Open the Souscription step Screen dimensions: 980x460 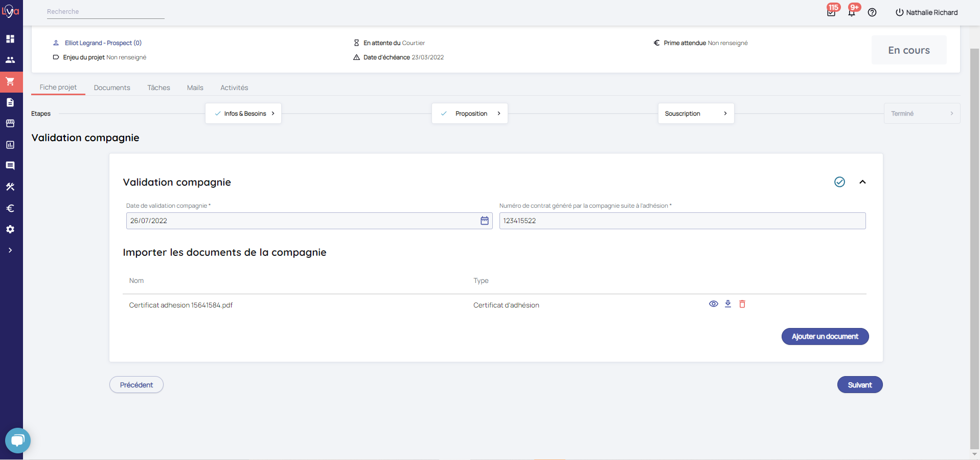696,114
